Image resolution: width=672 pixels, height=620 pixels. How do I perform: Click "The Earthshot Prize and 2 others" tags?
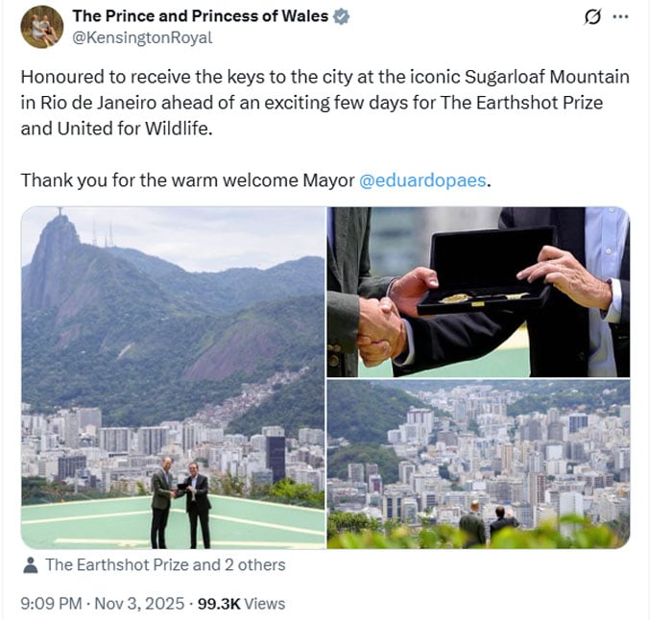[x=165, y=565]
